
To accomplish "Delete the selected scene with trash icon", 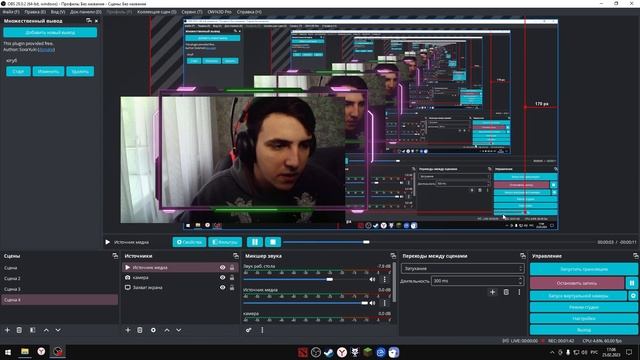I will 19,330.
